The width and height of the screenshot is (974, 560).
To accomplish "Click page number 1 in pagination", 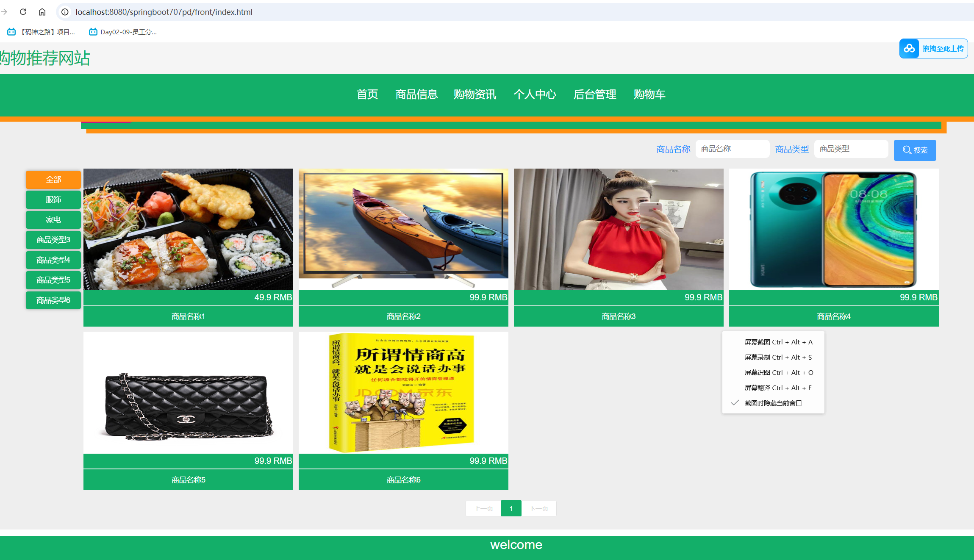I will coord(511,508).
